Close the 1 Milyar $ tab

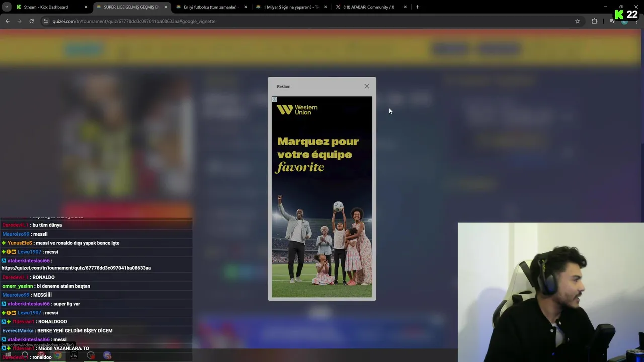click(x=325, y=7)
